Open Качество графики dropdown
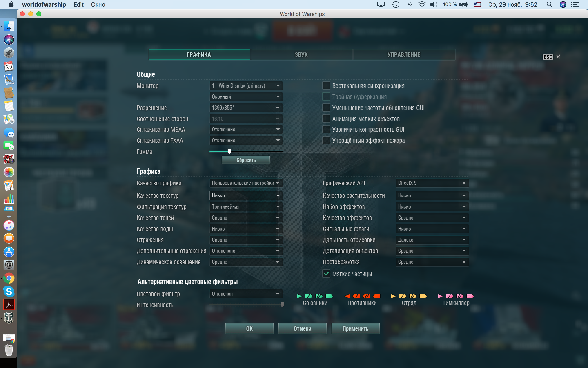588x368 pixels. click(x=246, y=183)
